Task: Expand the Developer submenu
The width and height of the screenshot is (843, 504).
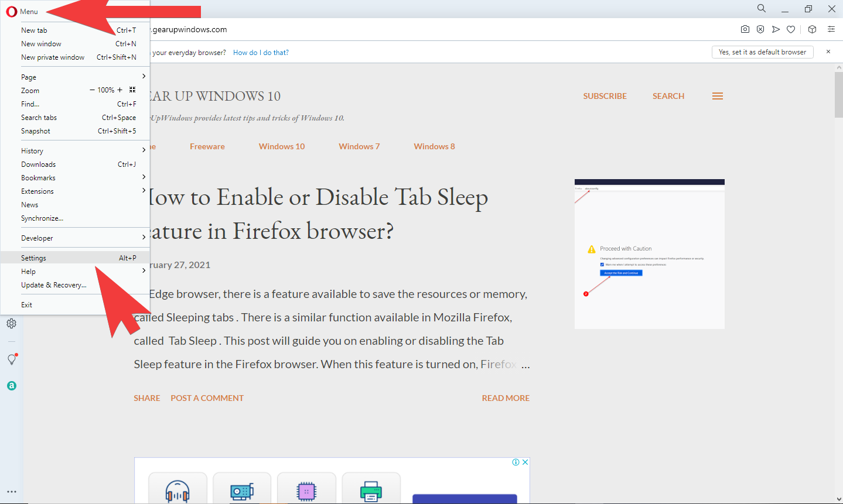Action: click(75, 238)
